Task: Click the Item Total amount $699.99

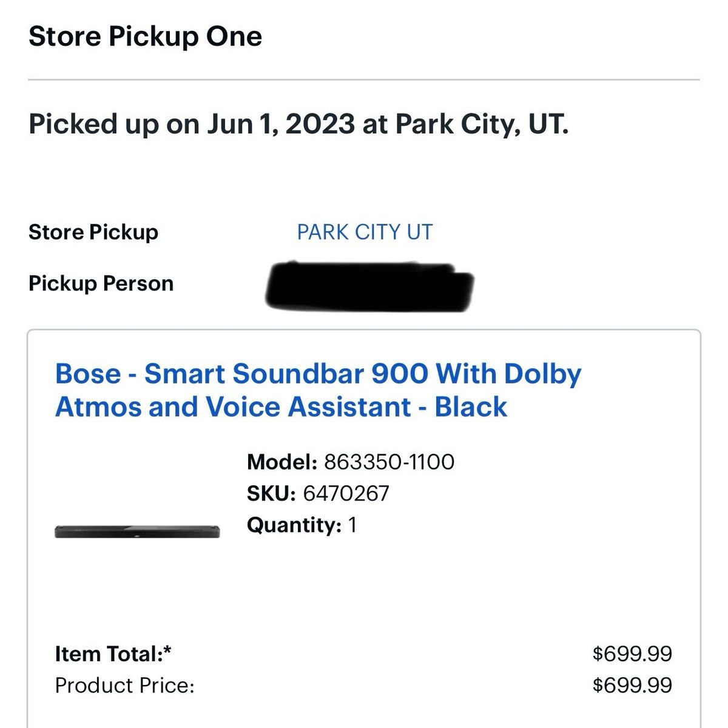Action: tap(632, 654)
